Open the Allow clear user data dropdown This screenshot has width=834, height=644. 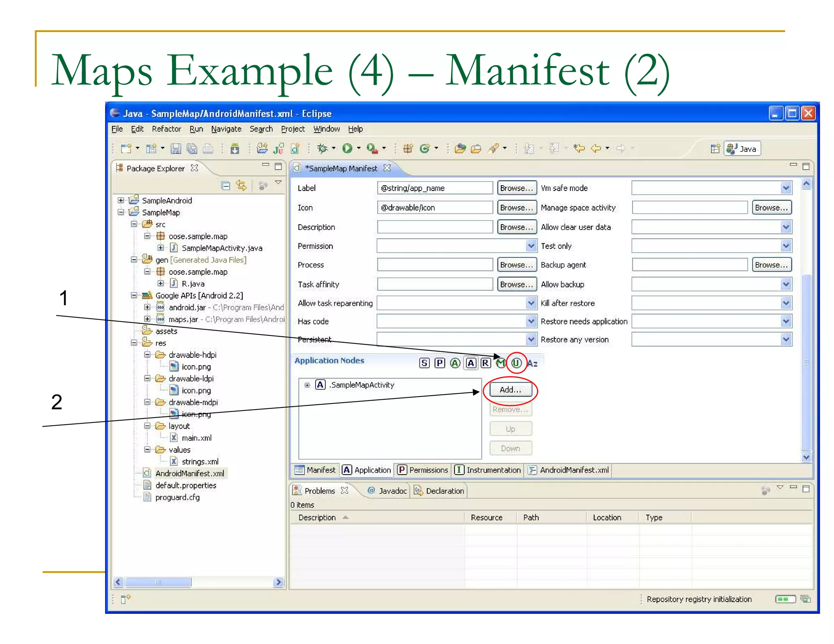pos(786,227)
